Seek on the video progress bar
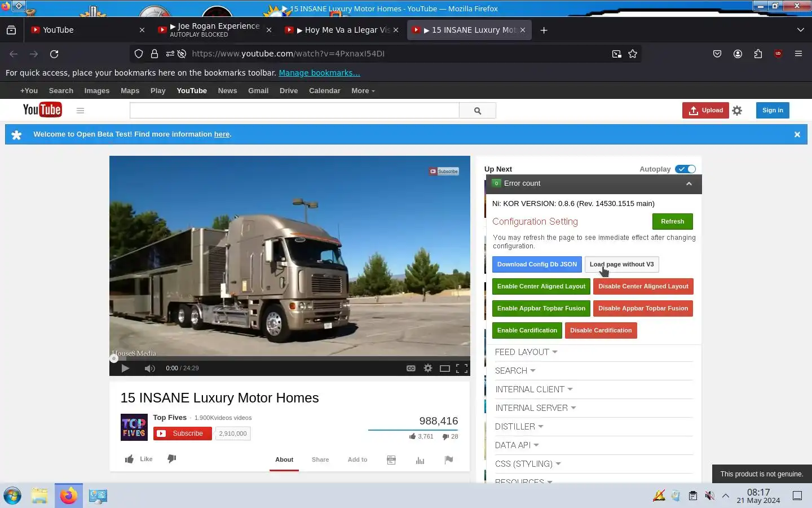 click(x=290, y=358)
